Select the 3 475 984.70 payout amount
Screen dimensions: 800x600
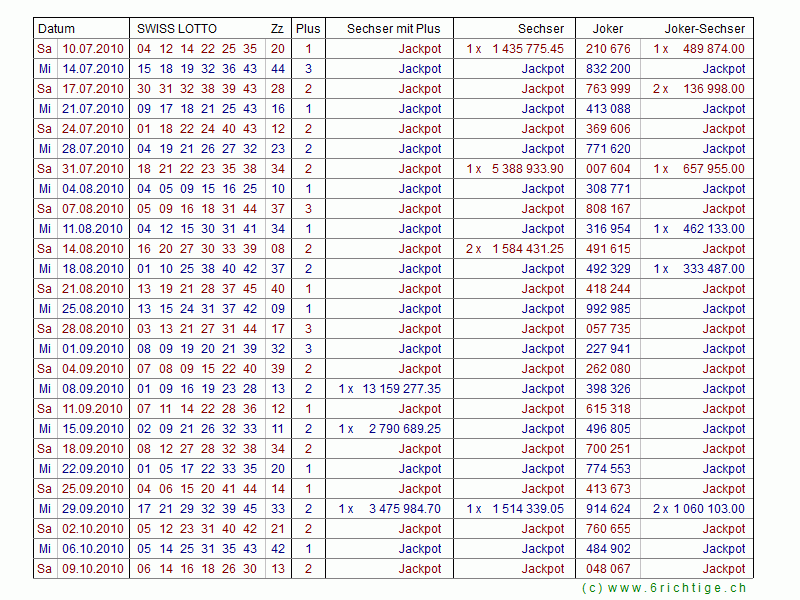[404, 509]
